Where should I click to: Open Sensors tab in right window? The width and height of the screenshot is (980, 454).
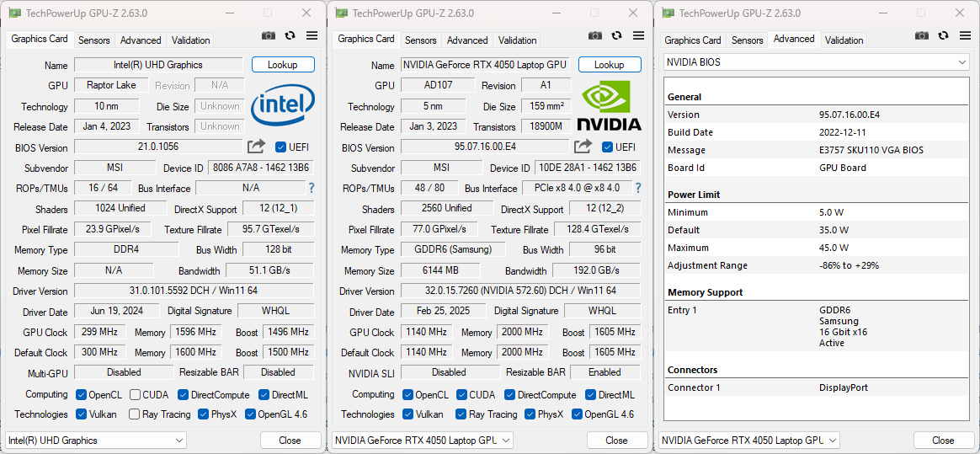748,40
